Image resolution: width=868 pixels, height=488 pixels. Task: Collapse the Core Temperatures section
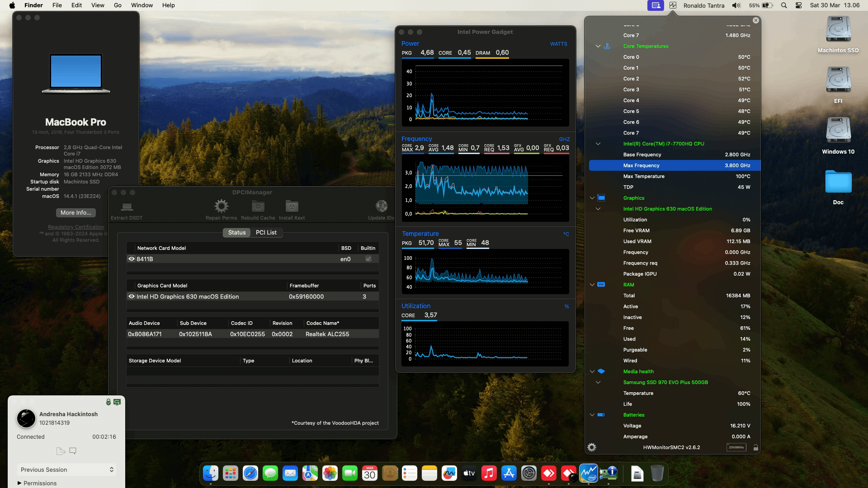pos(598,46)
